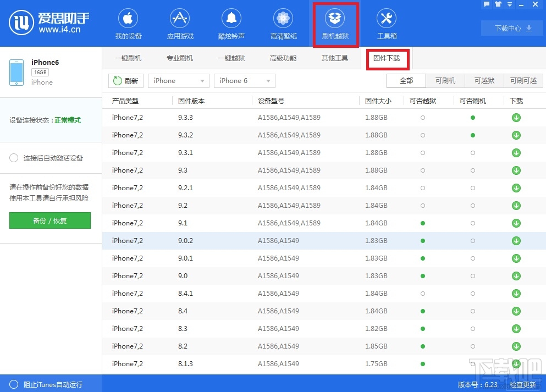Click the 全部 filter toggle
Image resolution: width=546 pixels, height=392 pixels.
[x=406, y=80]
